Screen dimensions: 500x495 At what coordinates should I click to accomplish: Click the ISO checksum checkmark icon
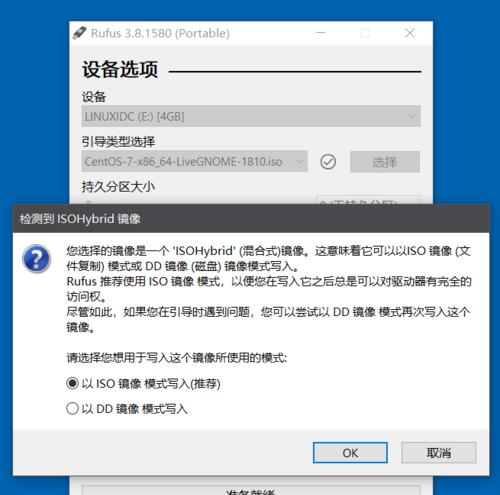(x=328, y=162)
